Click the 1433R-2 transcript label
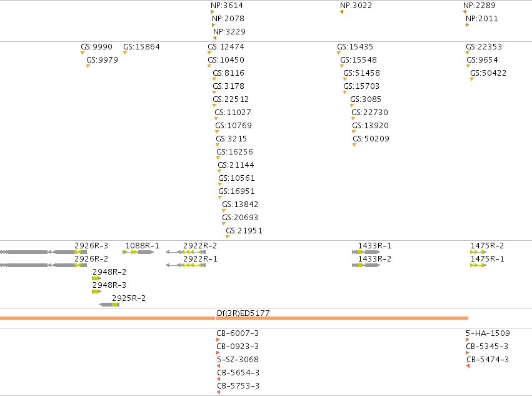532x396 pixels. coord(375,259)
